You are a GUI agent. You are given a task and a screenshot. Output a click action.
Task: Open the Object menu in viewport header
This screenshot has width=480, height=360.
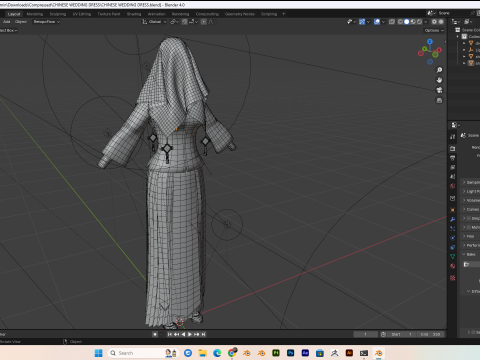[x=21, y=22]
